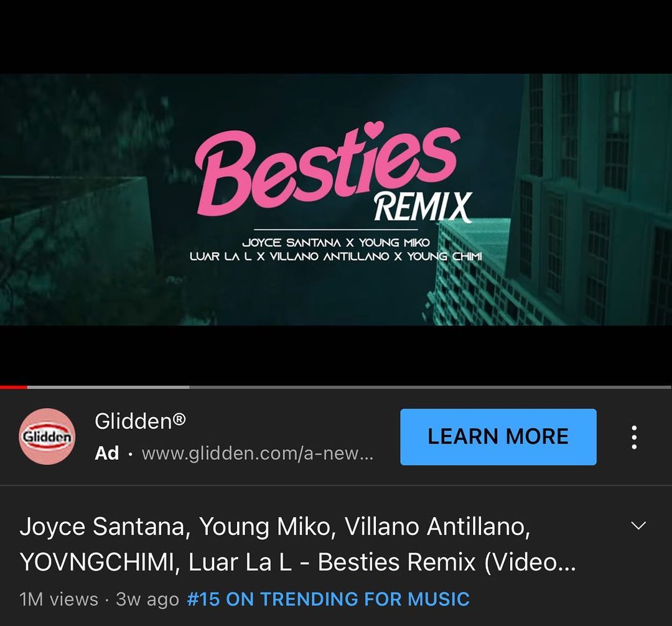The image size is (672, 626).
Task: Seek within the dark unbuffered progress track
Action: click(431, 387)
